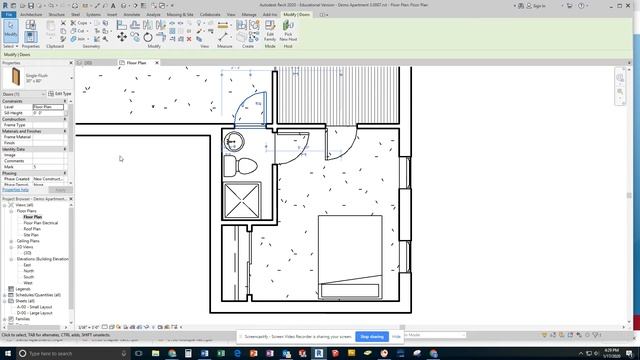This screenshot has width=640, height=360.
Task: Expand the Ceiling Plans tree node
Action: tap(11, 241)
